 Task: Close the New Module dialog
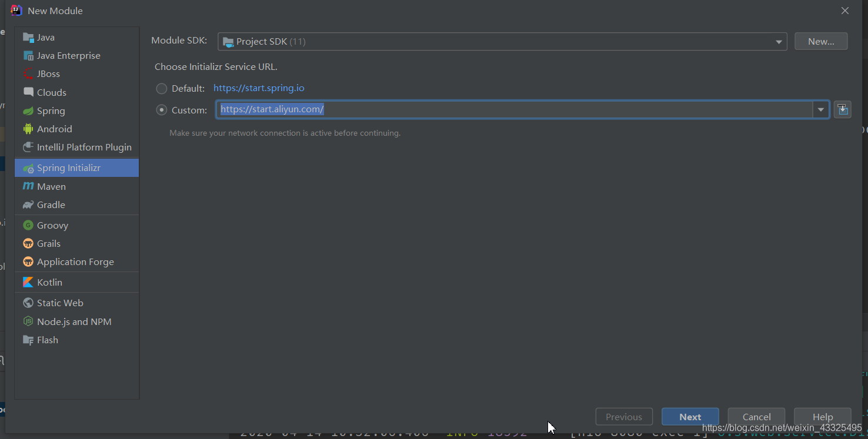point(845,11)
